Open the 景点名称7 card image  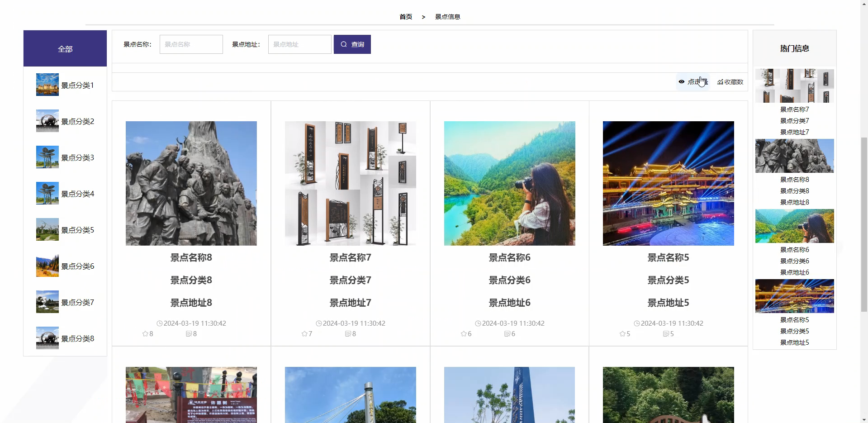coord(351,183)
